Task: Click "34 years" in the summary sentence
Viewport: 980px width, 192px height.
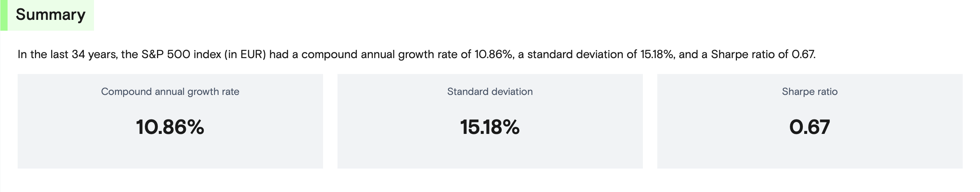Action: coord(94,54)
